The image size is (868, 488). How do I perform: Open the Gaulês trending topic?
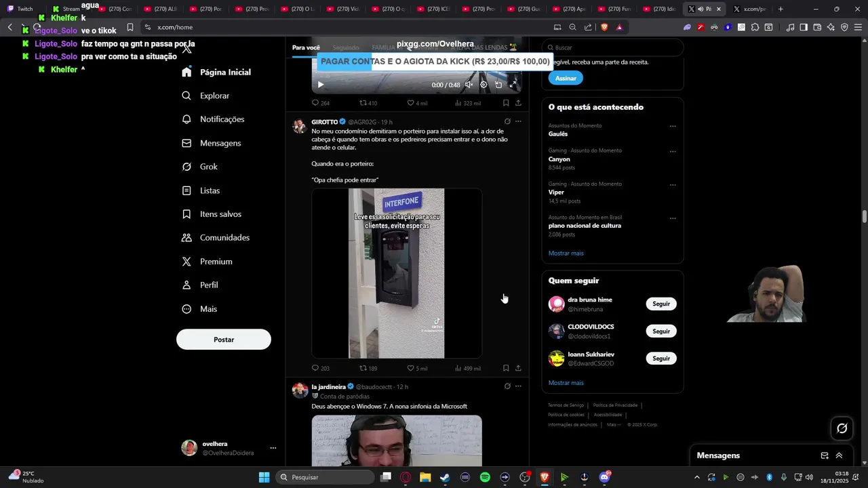click(558, 134)
